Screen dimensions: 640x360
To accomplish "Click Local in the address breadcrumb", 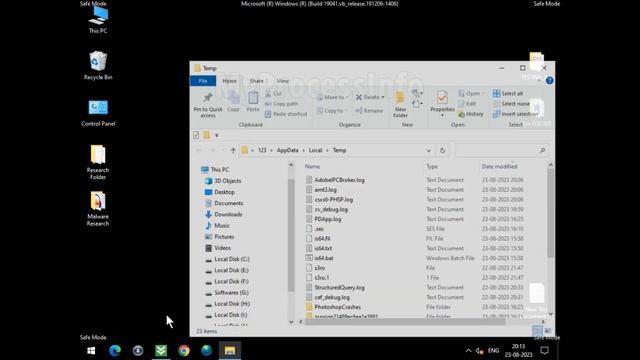I will (315, 150).
